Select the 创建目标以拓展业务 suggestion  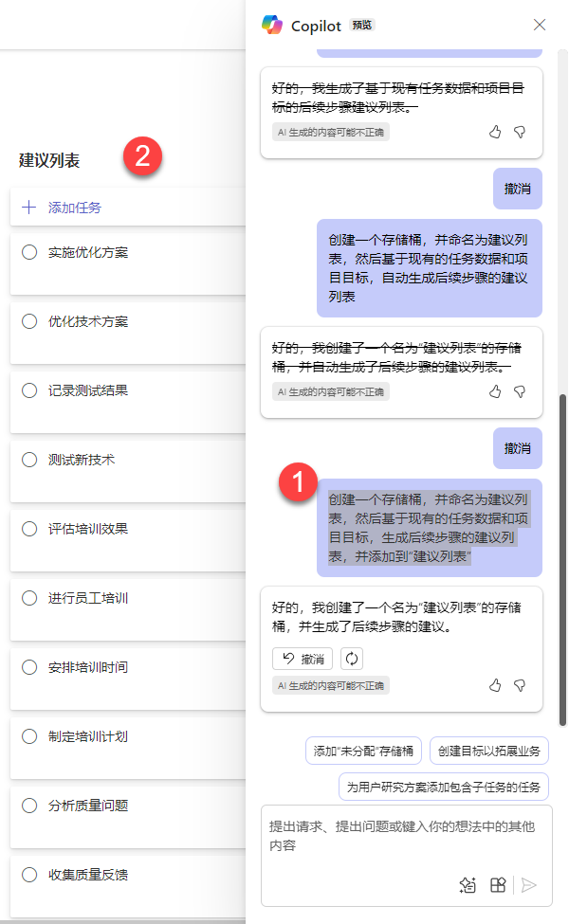click(488, 751)
